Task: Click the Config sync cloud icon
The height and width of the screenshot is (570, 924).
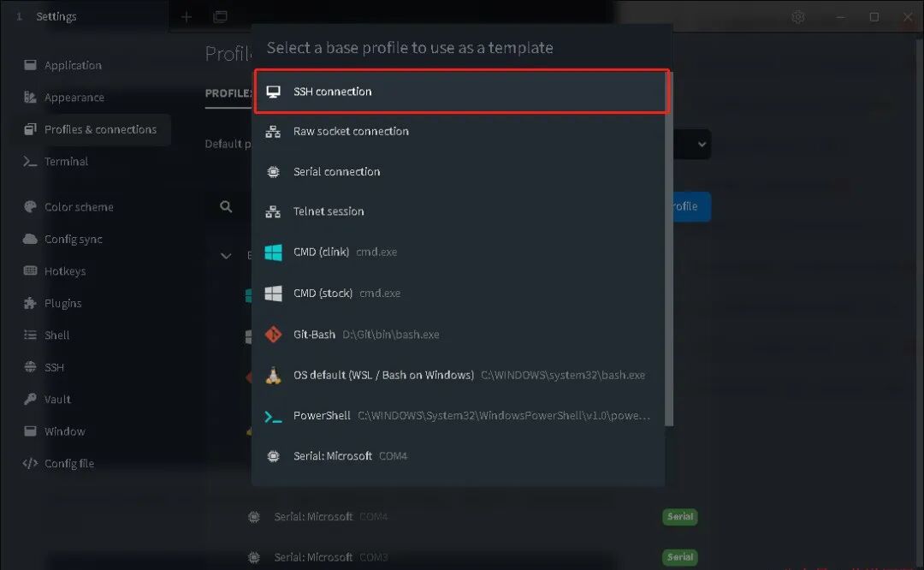Action: point(30,239)
